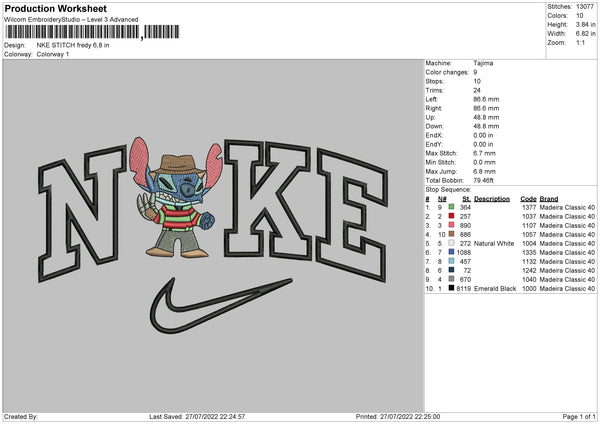600x424 pixels.
Task: Click the green thread swatch in stop 1
Action: tap(452, 205)
